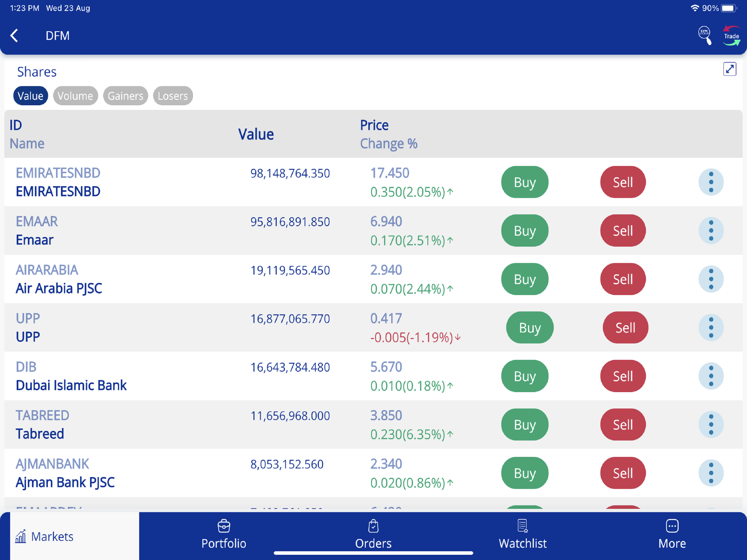Screen dimensions: 747x560
Task: Buy Dubai Islamic Bank shares
Action: tap(525, 376)
